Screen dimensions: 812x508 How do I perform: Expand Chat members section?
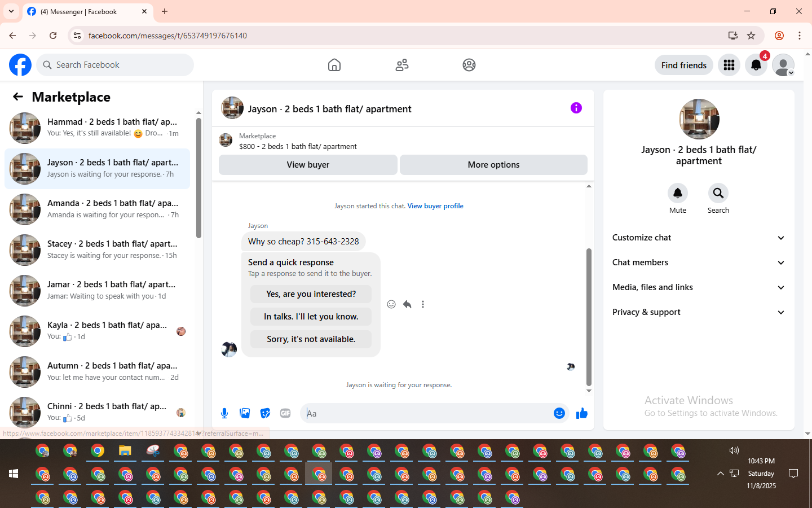coord(699,262)
